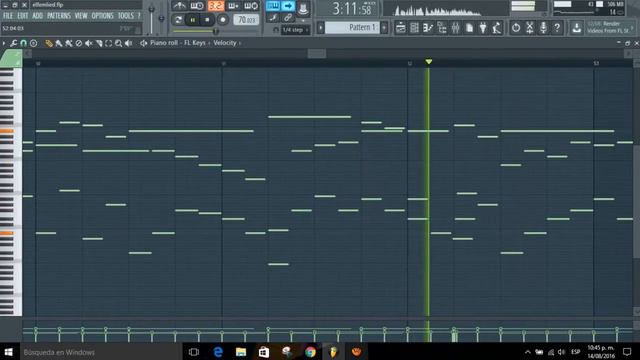Screen dimensions: 640x360
Task: Toggle typing keyboard to piano button
Action: click(273, 6)
